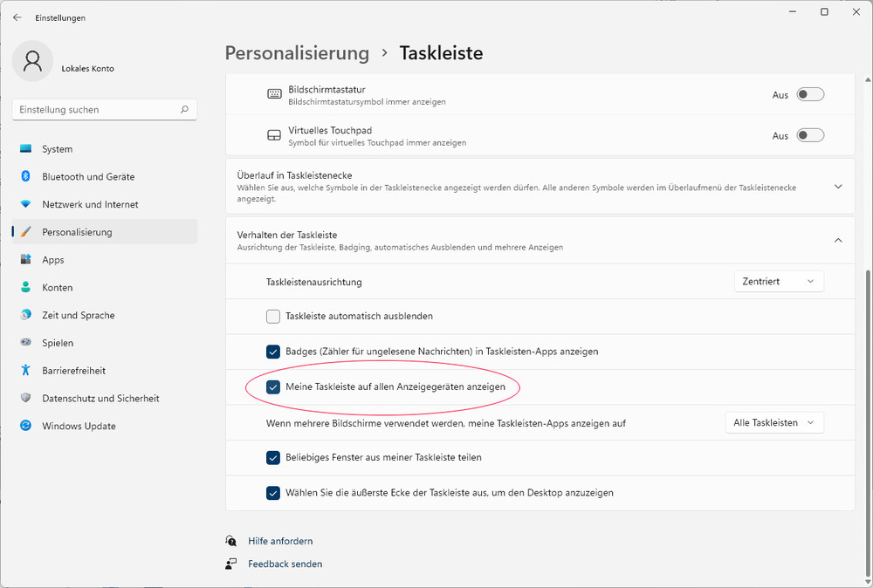Viewport: 873px width, 588px height.
Task: Open System settings category
Action: tap(105, 149)
